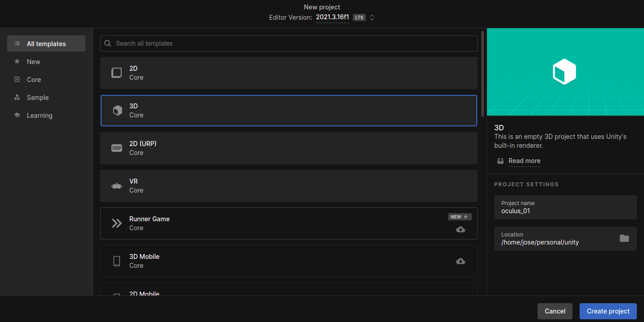Download the 3D Mobile template via cloud icon
Viewport: 644px width, 322px height.
click(x=460, y=261)
